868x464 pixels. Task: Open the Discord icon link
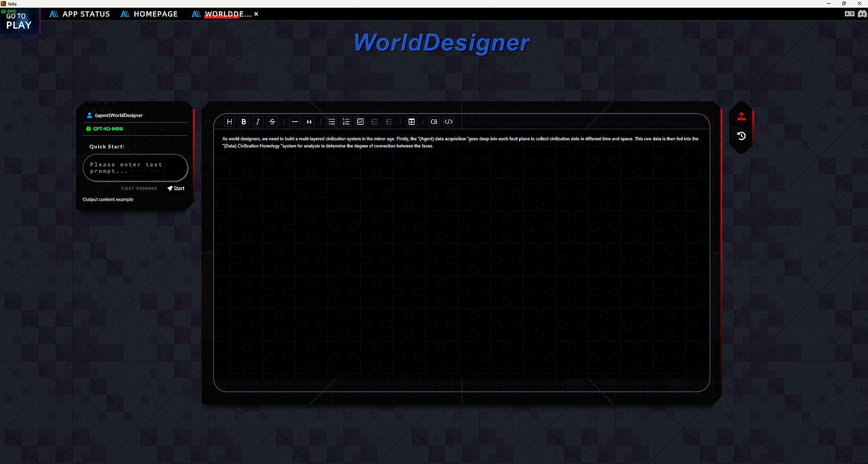(x=862, y=14)
